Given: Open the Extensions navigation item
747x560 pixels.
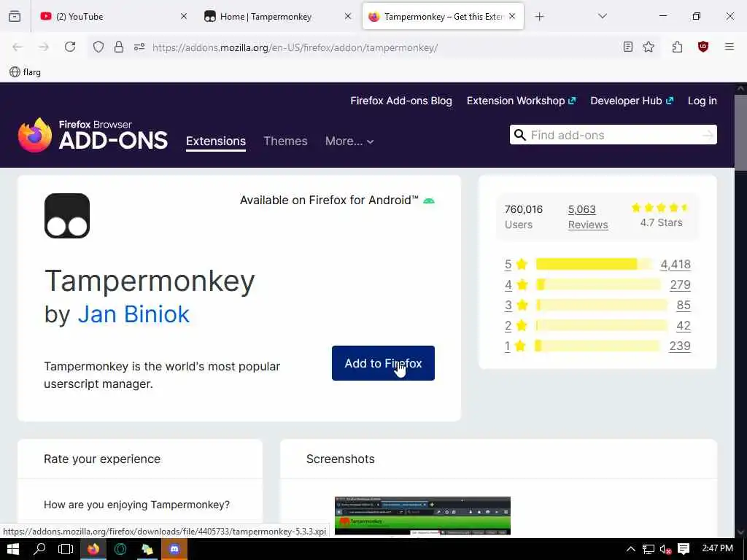Looking at the screenshot, I should 216,141.
